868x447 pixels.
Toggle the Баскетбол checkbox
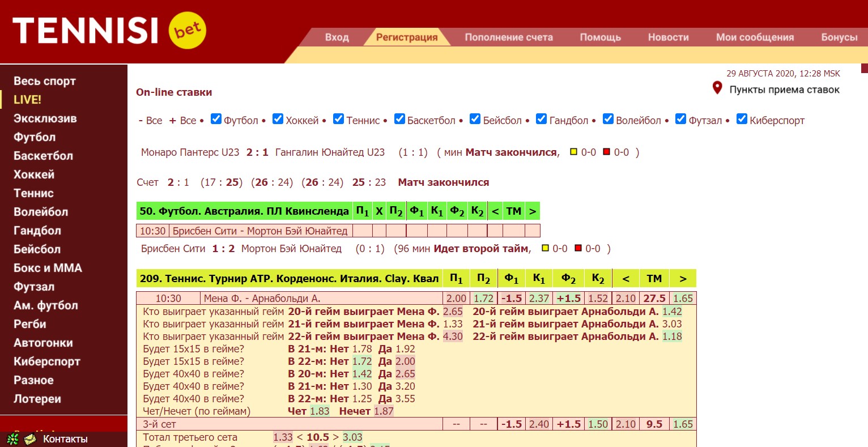click(399, 119)
